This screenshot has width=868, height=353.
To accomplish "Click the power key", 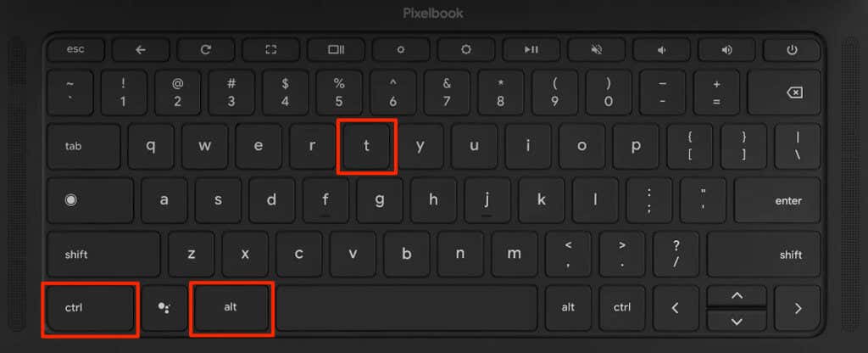I will click(793, 50).
